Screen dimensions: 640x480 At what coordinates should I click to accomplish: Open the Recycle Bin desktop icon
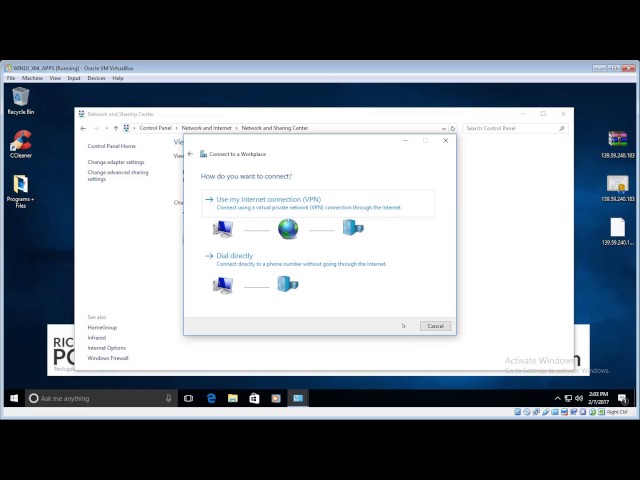coord(20,101)
